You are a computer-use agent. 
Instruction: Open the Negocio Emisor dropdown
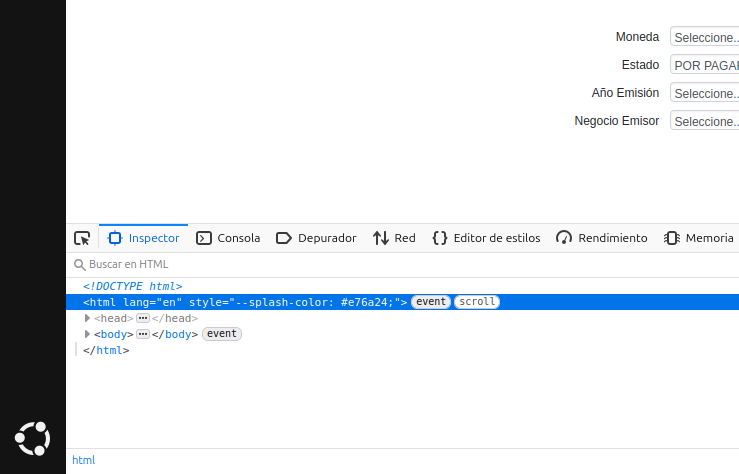705,121
